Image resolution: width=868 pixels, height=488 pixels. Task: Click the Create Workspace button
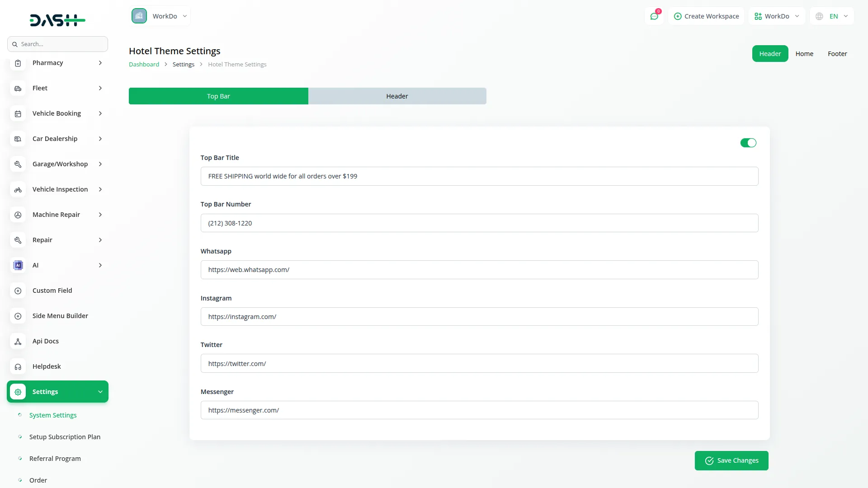[706, 16]
